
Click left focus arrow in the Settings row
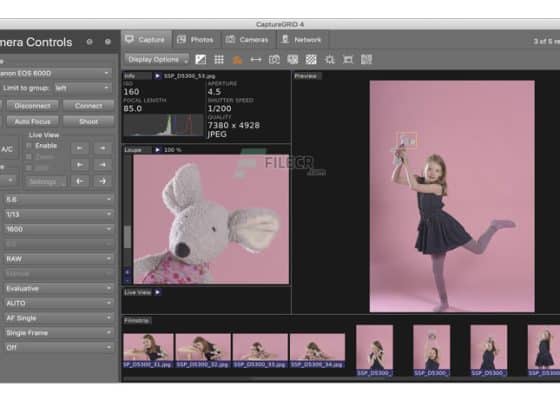[80, 181]
